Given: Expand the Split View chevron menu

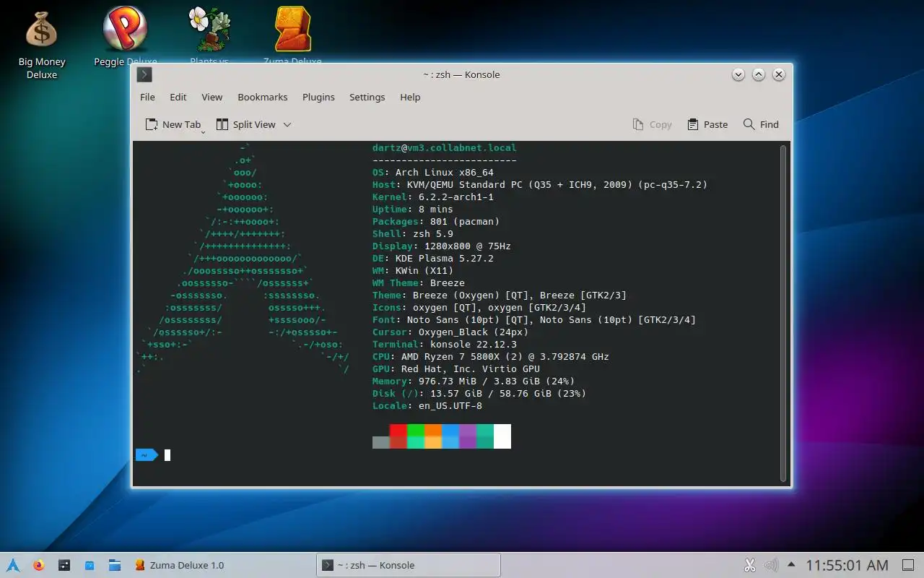Looking at the screenshot, I should pos(287,124).
